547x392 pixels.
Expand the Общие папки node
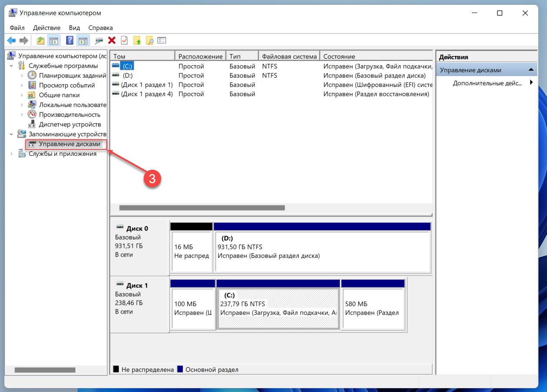click(22, 95)
